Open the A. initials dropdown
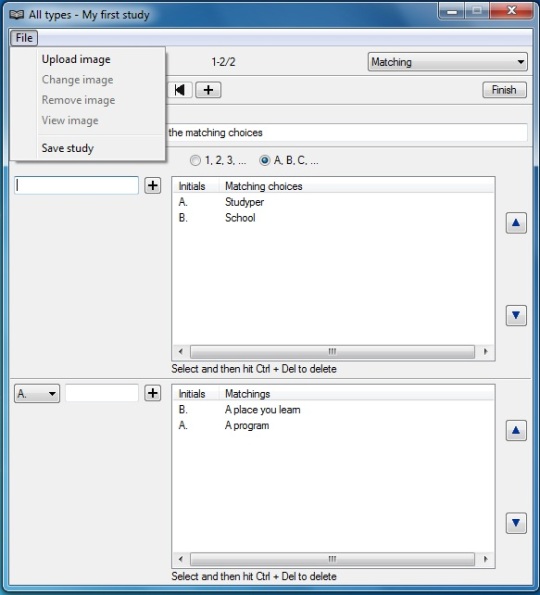 [x=37, y=394]
